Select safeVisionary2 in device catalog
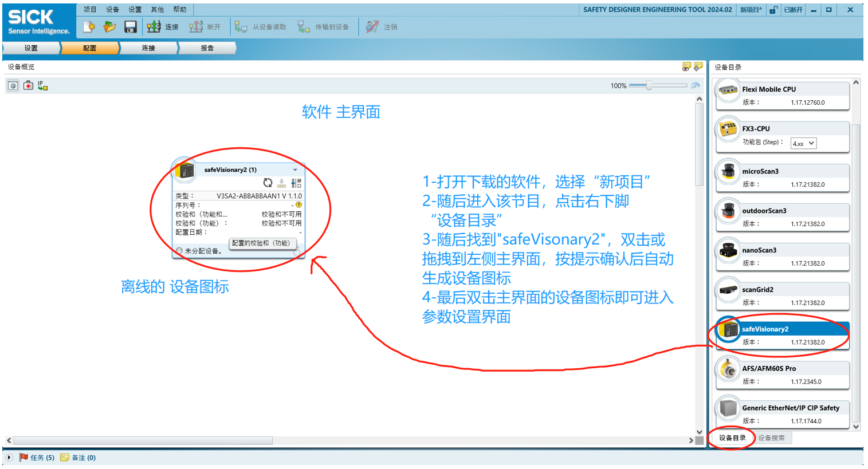 [782, 336]
